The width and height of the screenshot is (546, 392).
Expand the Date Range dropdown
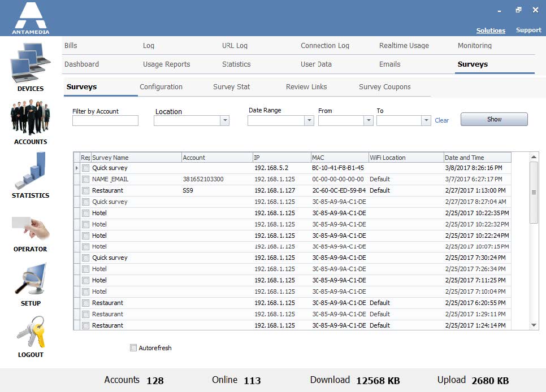point(309,120)
